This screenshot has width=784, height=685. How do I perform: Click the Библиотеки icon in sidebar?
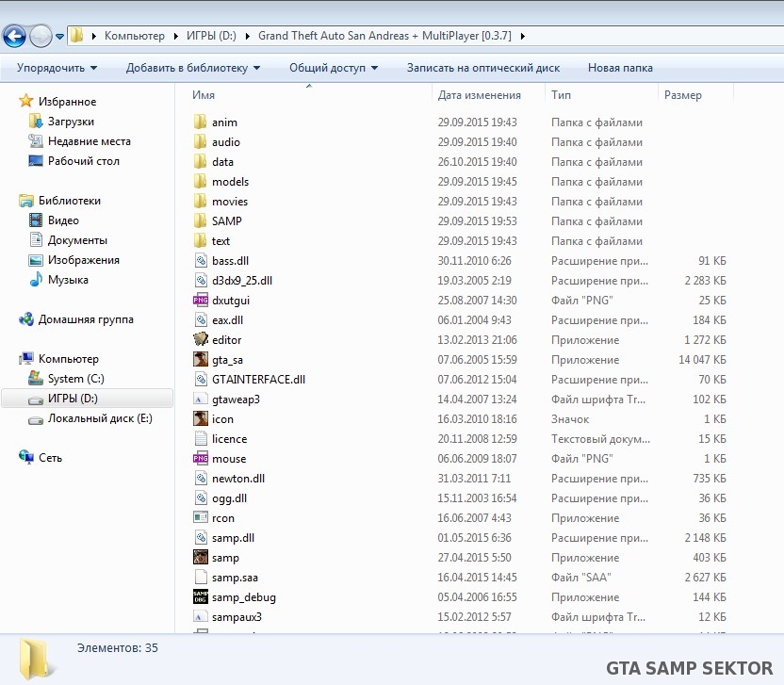pyautogui.click(x=26, y=201)
